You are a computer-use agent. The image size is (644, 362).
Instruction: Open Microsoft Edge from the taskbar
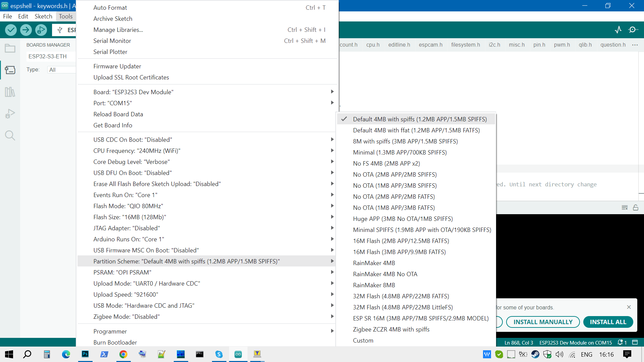pos(66,354)
